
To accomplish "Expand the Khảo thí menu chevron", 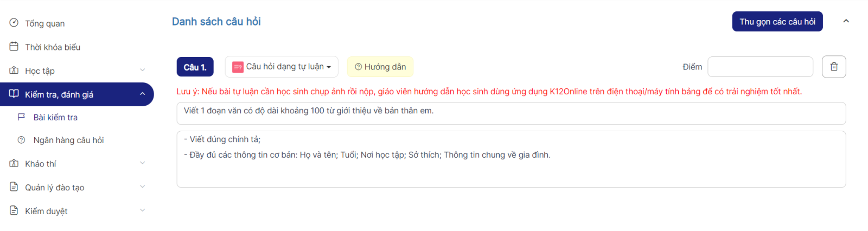I will pyautogui.click(x=143, y=163).
